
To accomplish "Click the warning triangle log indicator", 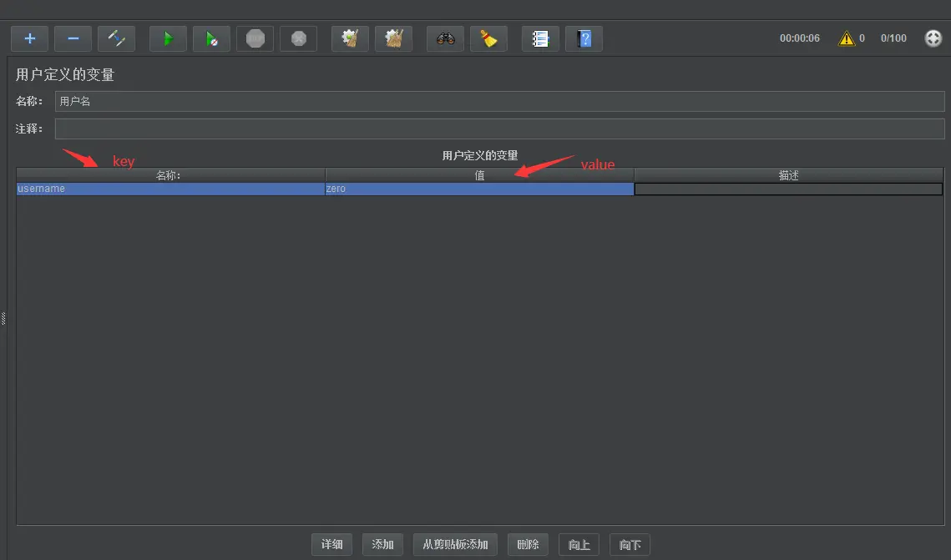I will point(847,38).
